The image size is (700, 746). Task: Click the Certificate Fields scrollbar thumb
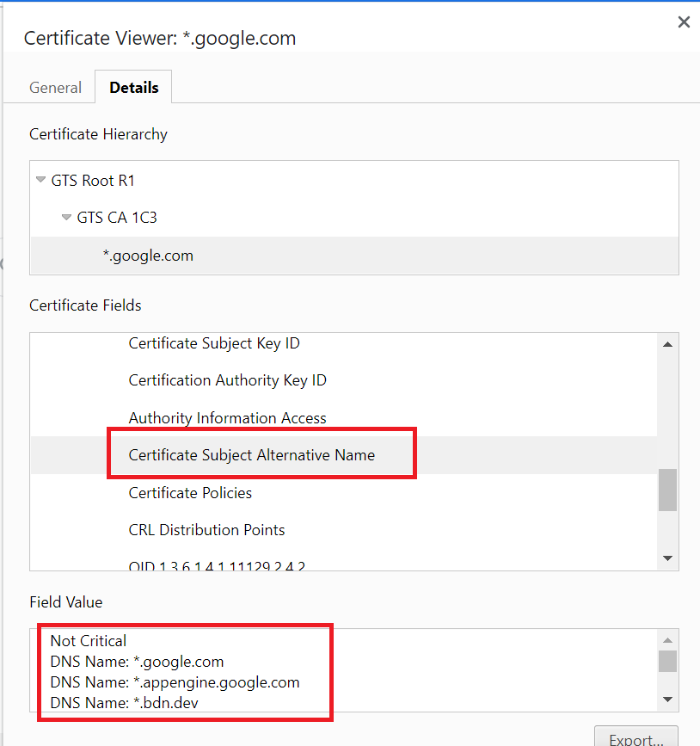coord(667,490)
